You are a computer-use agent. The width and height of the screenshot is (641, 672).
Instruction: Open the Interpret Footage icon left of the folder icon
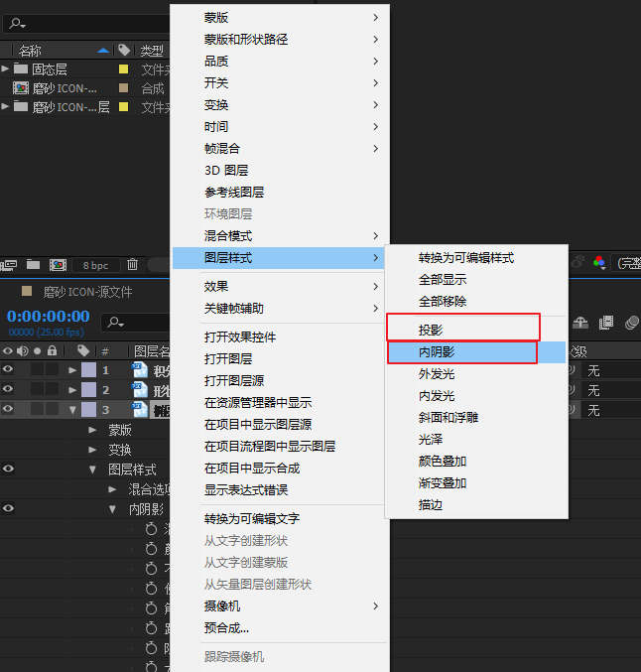(9, 265)
